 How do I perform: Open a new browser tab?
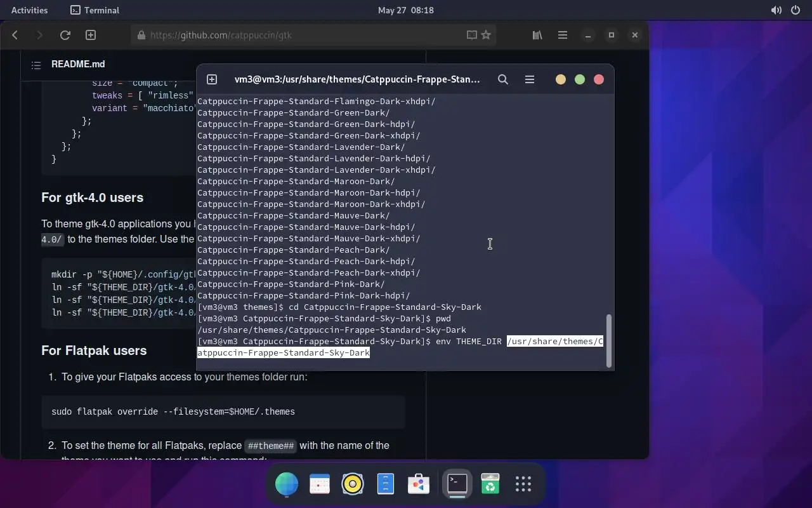[x=91, y=36]
